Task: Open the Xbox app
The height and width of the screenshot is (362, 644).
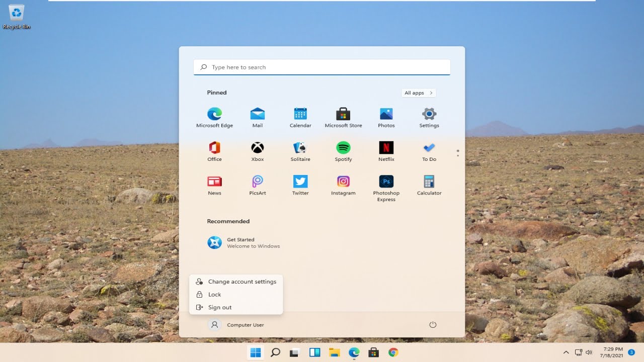Action: (x=258, y=151)
